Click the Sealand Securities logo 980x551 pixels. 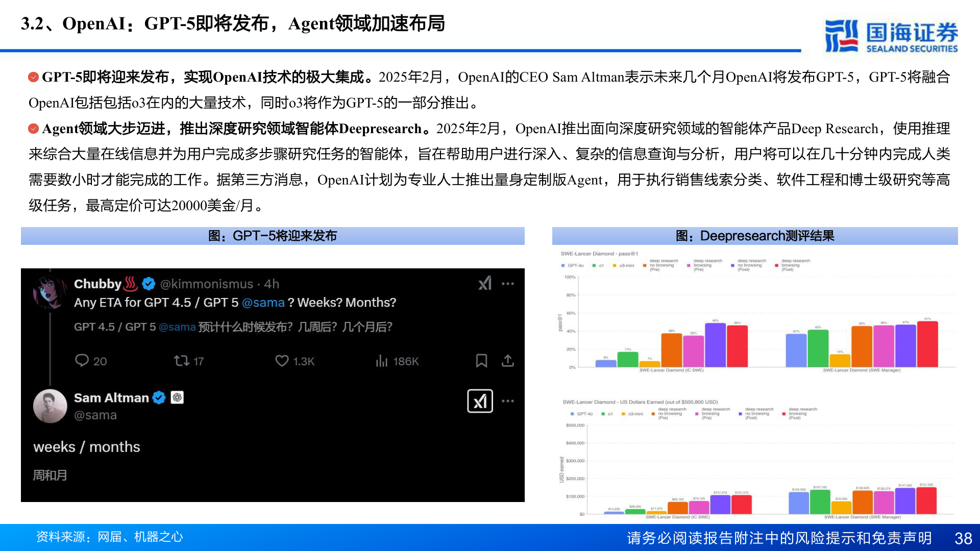coord(891,36)
